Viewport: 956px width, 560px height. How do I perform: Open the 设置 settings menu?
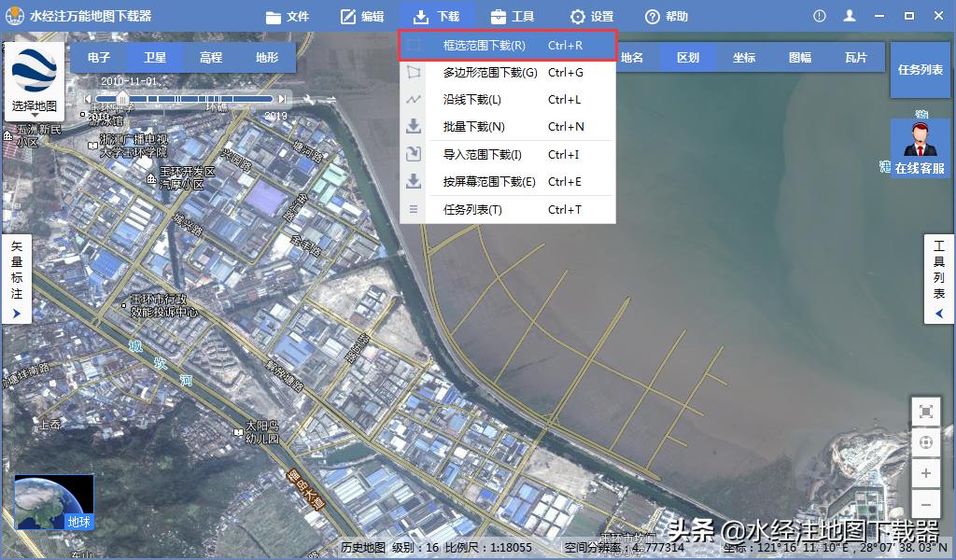589,15
